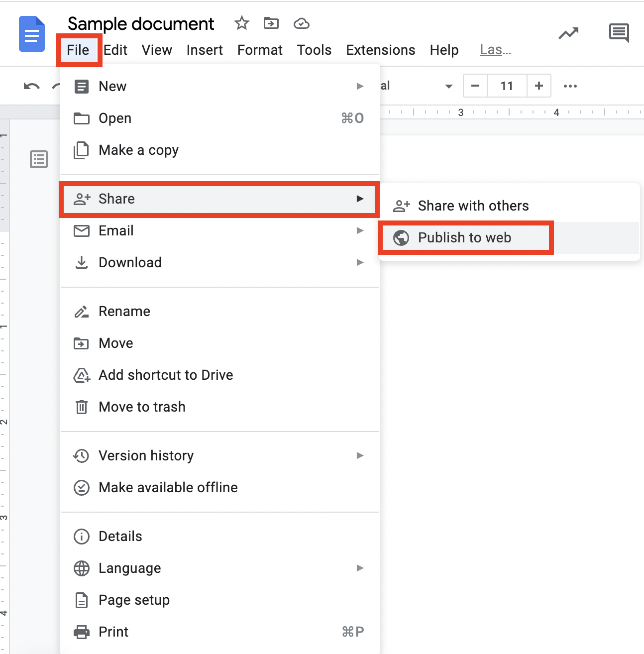Viewport: 644px width, 654px height.
Task: Show the document outline icon
Action: point(39,159)
